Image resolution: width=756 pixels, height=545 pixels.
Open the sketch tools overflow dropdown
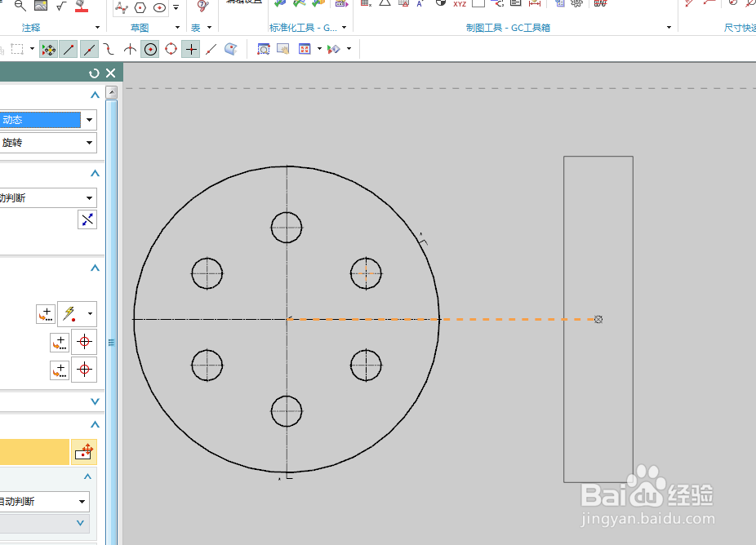pyautogui.click(x=176, y=7)
